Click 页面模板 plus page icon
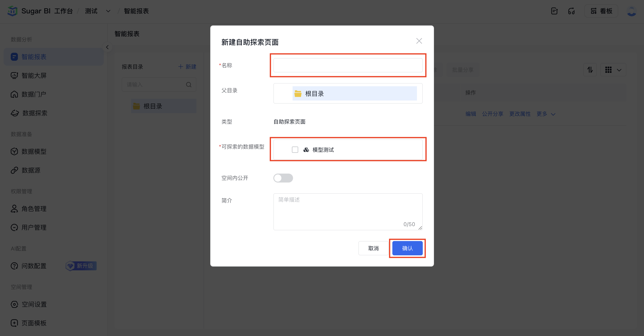 pos(14,323)
